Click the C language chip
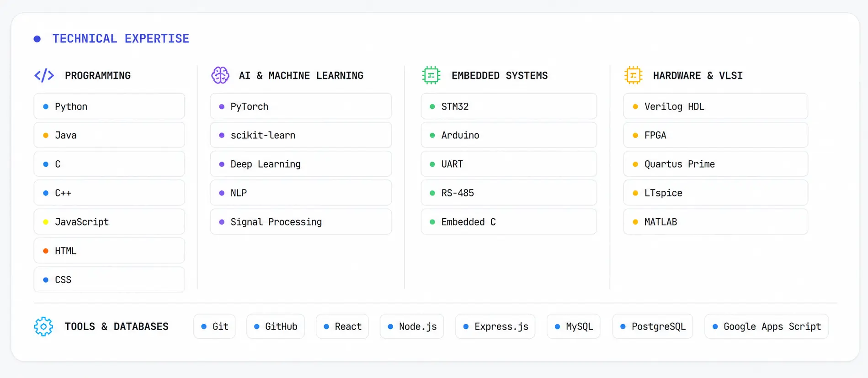This screenshot has width=868, height=378. pyautogui.click(x=109, y=164)
